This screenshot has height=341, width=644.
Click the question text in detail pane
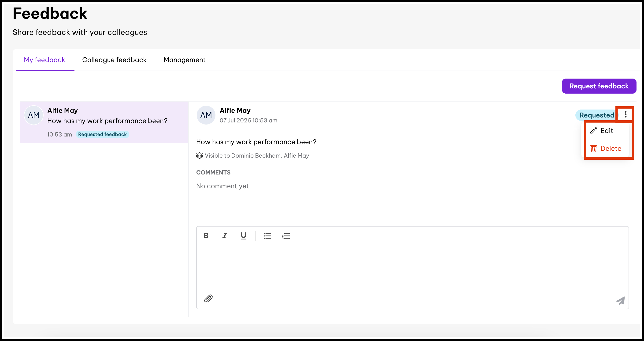click(x=256, y=142)
